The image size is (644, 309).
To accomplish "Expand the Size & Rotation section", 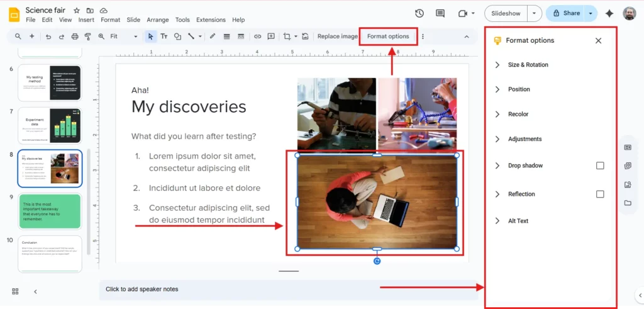I will pyautogui.click(x=528, y=65).
